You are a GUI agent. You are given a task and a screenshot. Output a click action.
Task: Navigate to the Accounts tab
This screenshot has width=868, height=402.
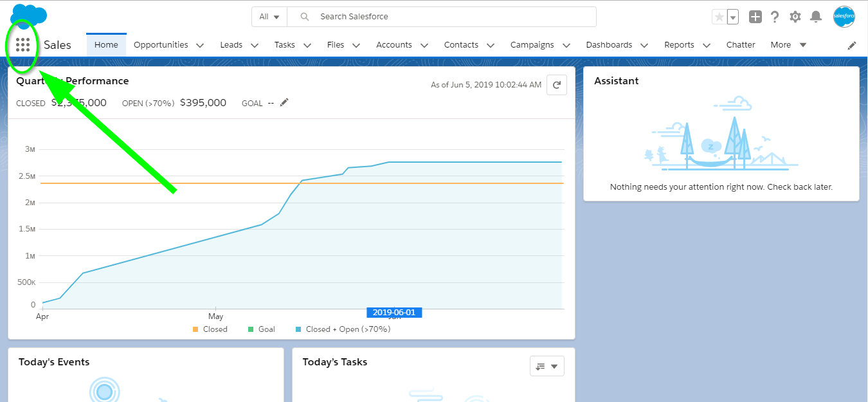tap(394, 45)
